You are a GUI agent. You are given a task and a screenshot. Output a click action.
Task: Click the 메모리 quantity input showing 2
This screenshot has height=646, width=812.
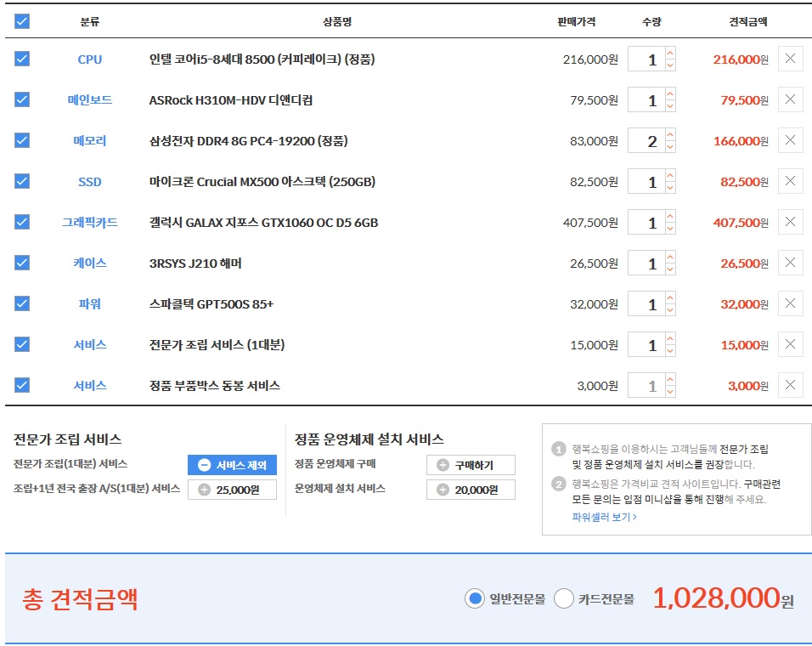click(x=646, y=140)
